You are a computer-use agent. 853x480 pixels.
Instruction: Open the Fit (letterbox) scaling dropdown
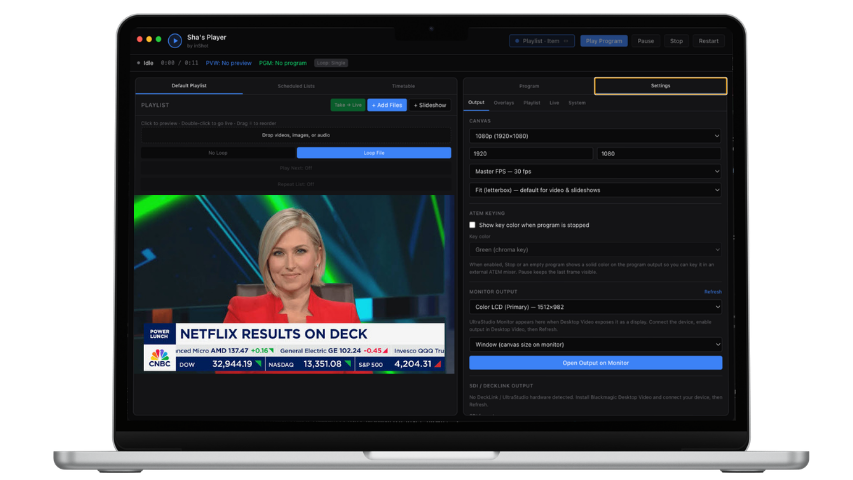pyautogui.click(x=596, y=190)
